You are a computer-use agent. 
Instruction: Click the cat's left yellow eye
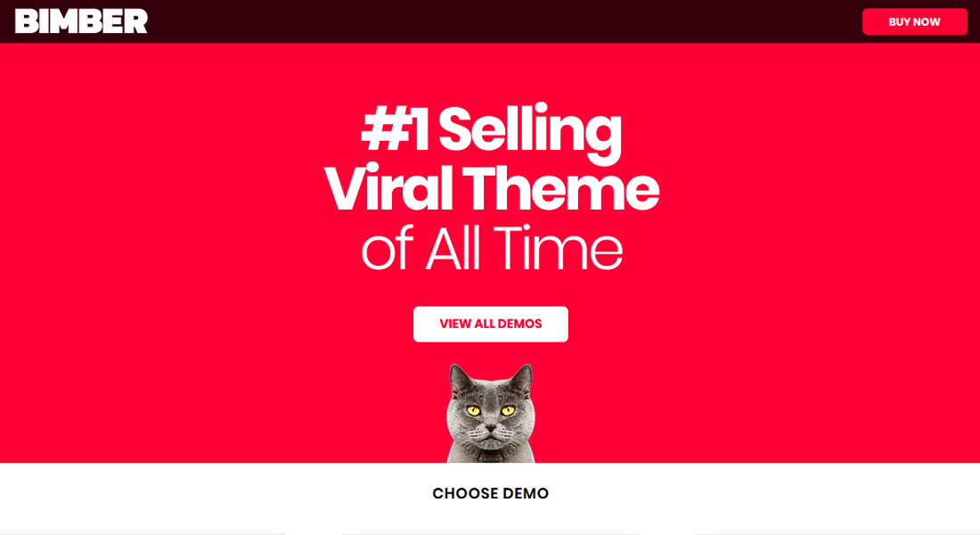click(473, 410)
